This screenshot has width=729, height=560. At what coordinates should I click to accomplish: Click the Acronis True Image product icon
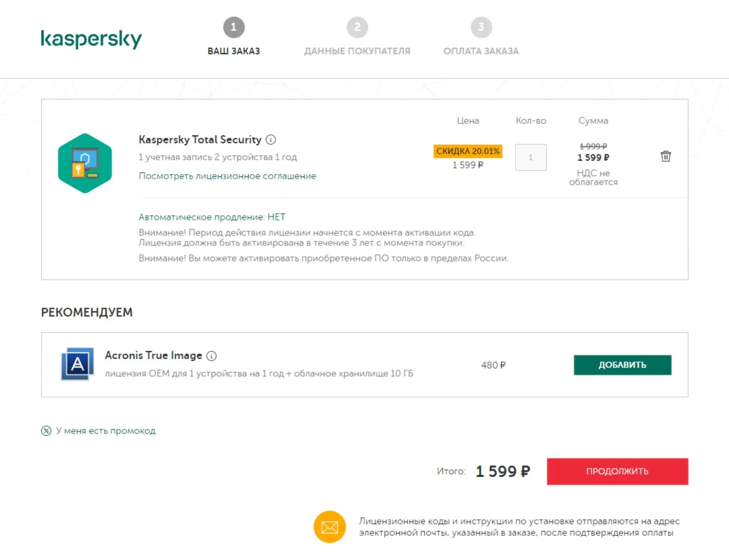[x=78, y=364]
